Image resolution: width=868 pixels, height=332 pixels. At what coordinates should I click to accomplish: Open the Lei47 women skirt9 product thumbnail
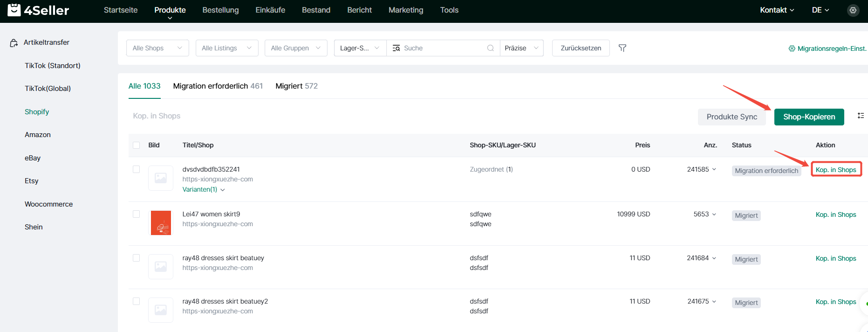[x=161, y=222]
